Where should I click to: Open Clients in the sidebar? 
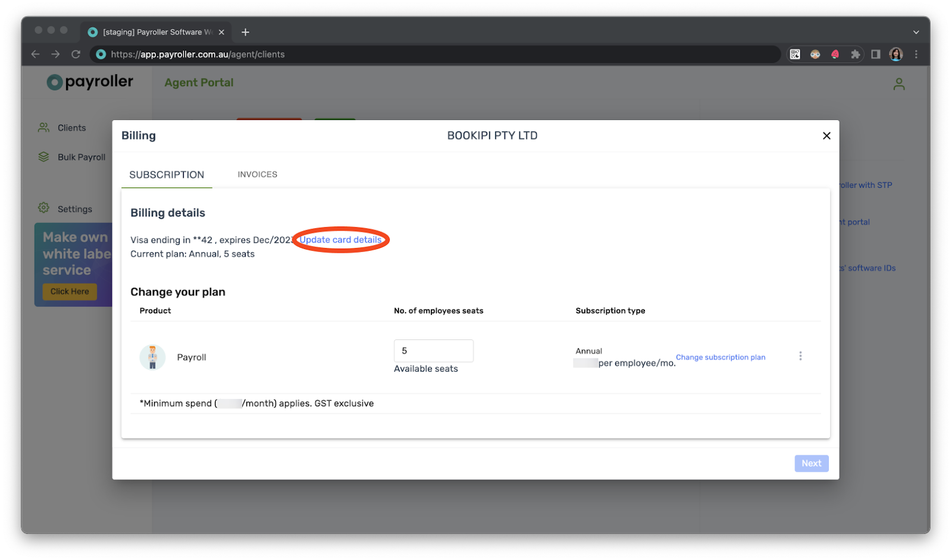click(71, 128)
